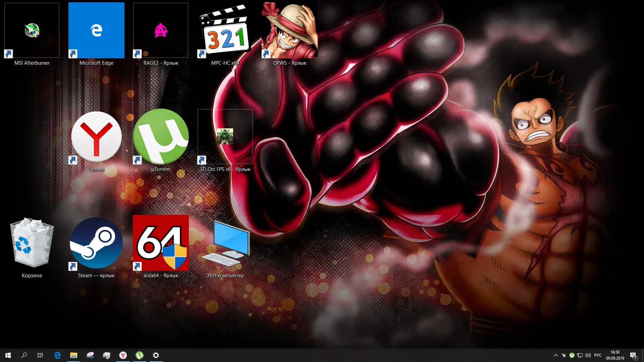
Task: Open the clock showing 16:50
Action: coord(615,355)
